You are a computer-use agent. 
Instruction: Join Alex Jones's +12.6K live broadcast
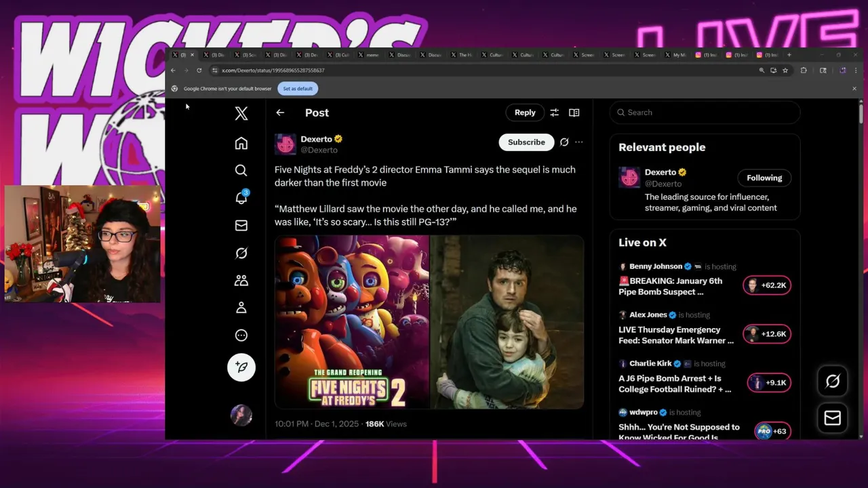point(767,334)
